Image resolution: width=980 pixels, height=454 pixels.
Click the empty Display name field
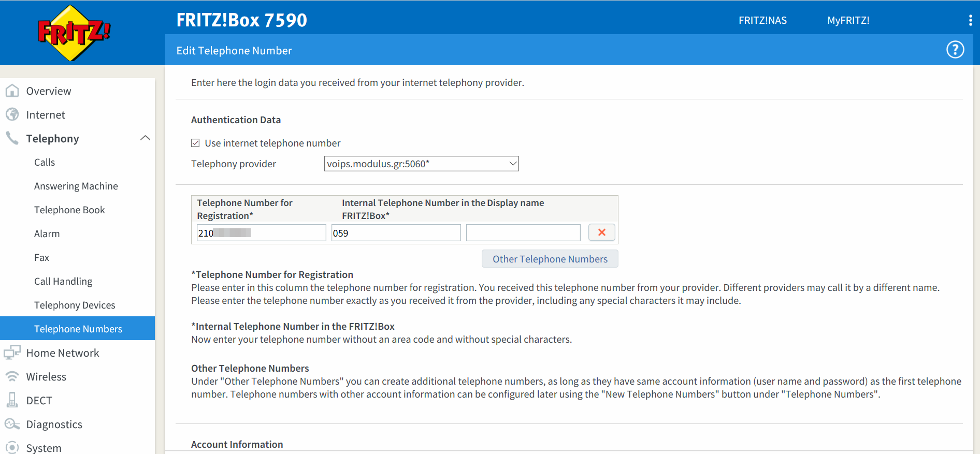523,233
